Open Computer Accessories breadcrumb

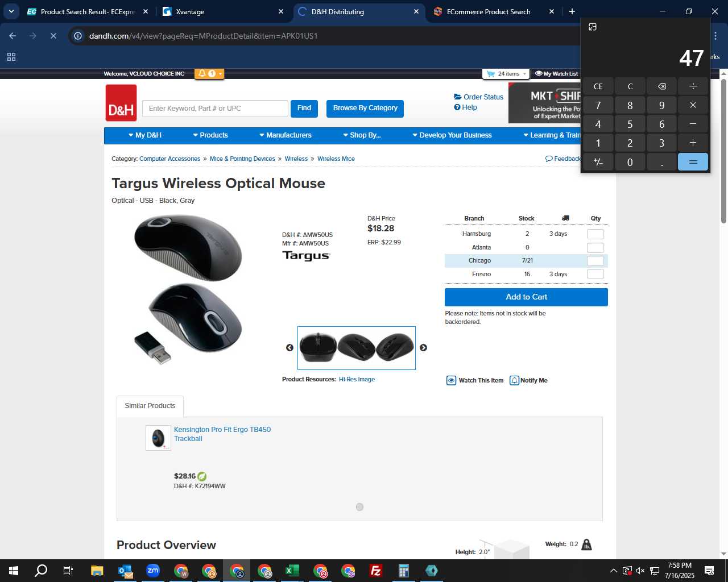(169, 159)
